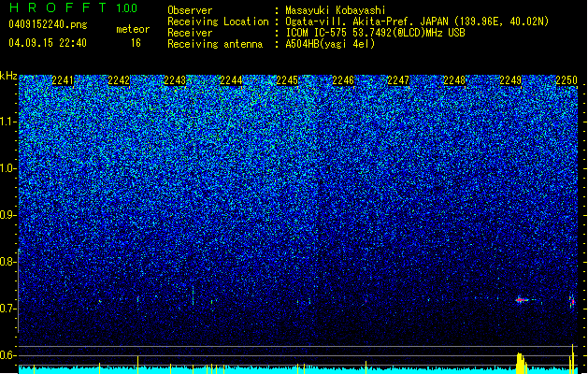
Task: Click the strong red meteor echo near 2249
Action: click(522, 300)
